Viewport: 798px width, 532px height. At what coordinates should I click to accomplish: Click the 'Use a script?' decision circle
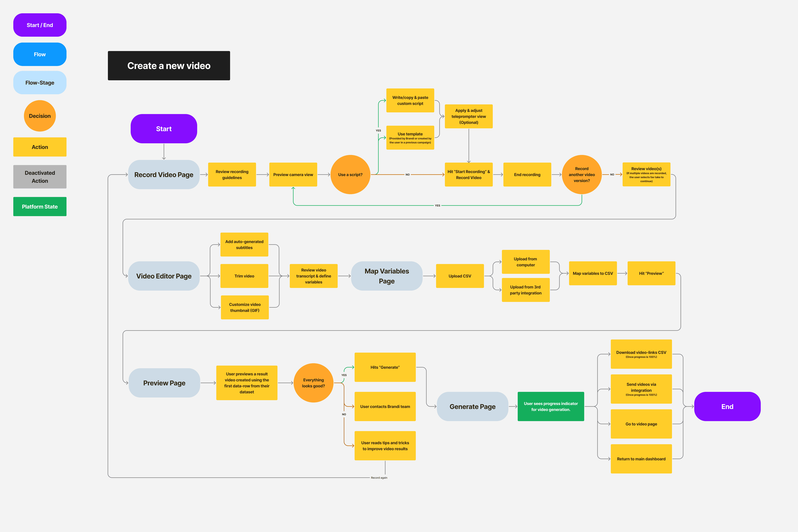pyautogui.click(x=350, y=174)
